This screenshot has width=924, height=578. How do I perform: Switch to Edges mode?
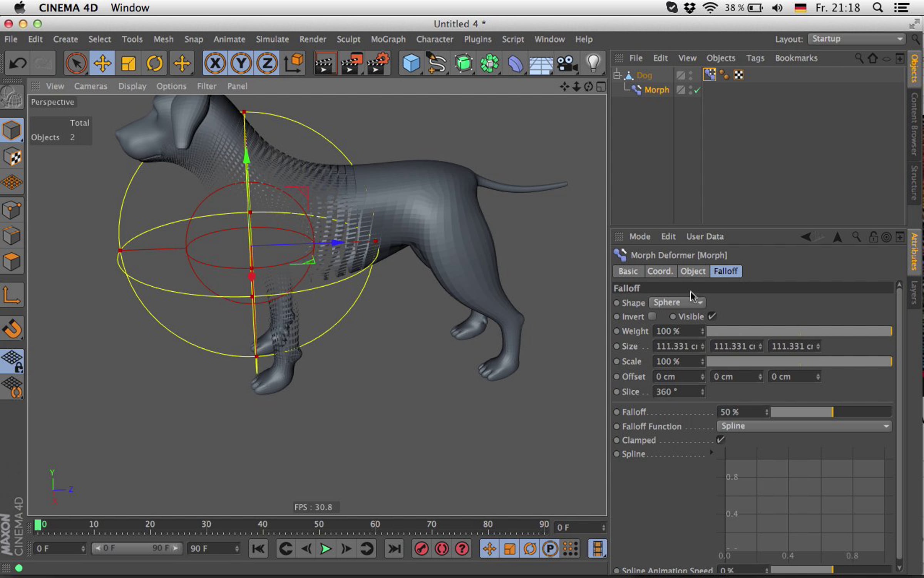click(x=12, y=236)
